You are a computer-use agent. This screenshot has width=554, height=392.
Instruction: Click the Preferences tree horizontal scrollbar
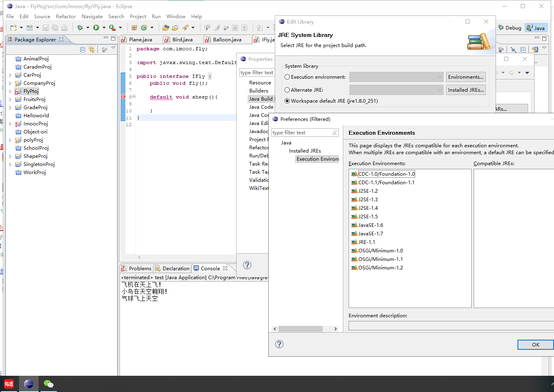(x=300, y=329)
